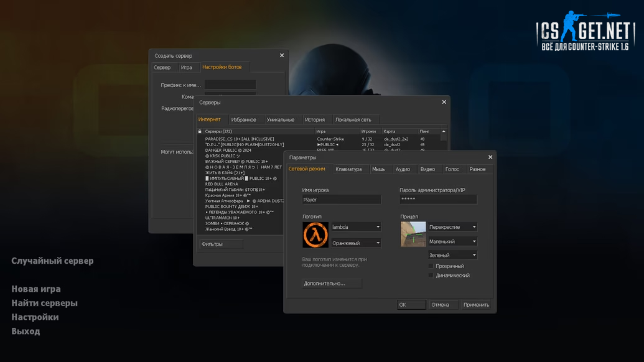The height and width of the screenshot is (362, 644).
Task: Select Найти серверы in main menu
Action: click(x=44, y=303)
